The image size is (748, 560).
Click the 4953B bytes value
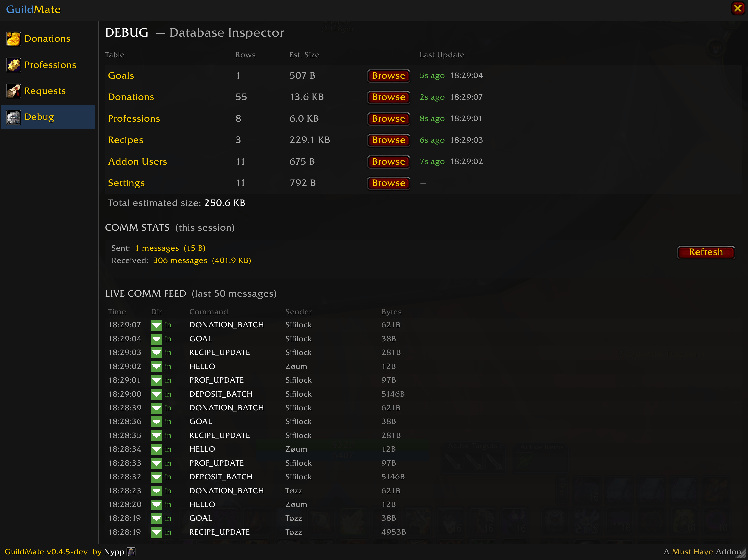click(394, 532)
